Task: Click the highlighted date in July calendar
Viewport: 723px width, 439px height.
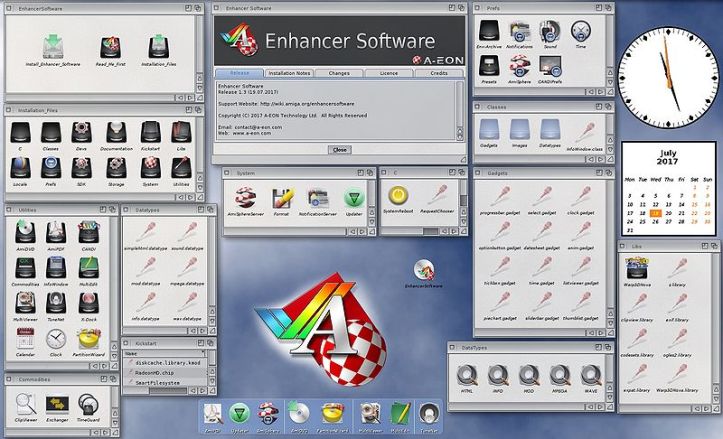Action: click(x=655, y=213)
